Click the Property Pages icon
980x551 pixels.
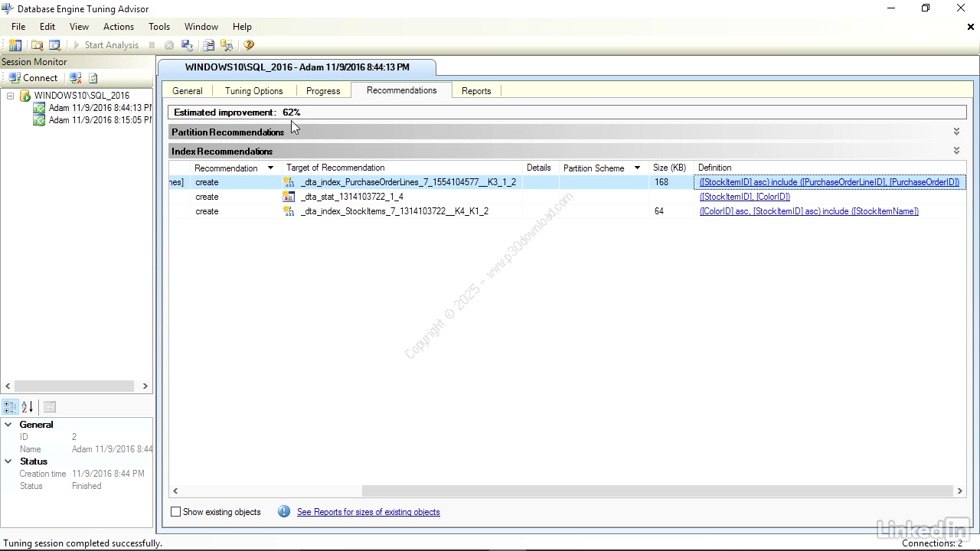[x=50, y=407]
